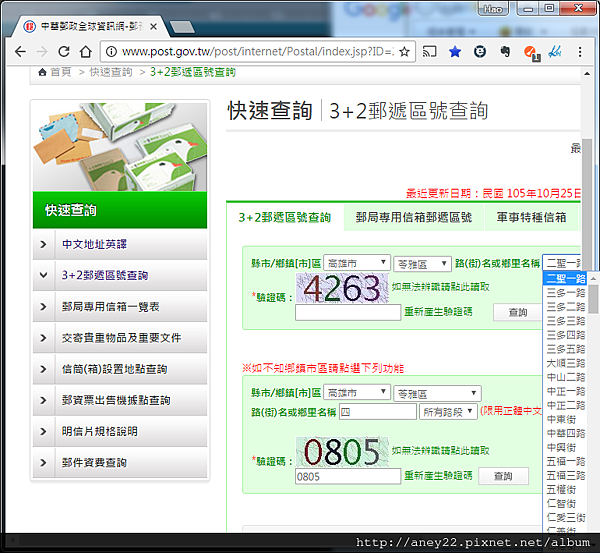The image size is (600, 553).
Task: Click the 快速查詢 breadcrumb link
Action: [x=111, y=72]
